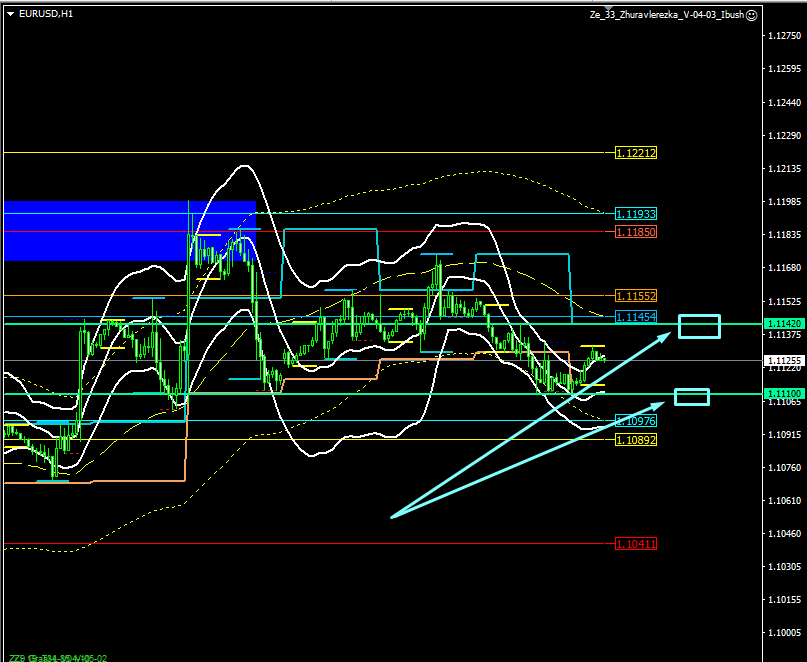The image size is (807, 662).
Task: Select the yellow 1.10892 level label
Action: [636, 440]
